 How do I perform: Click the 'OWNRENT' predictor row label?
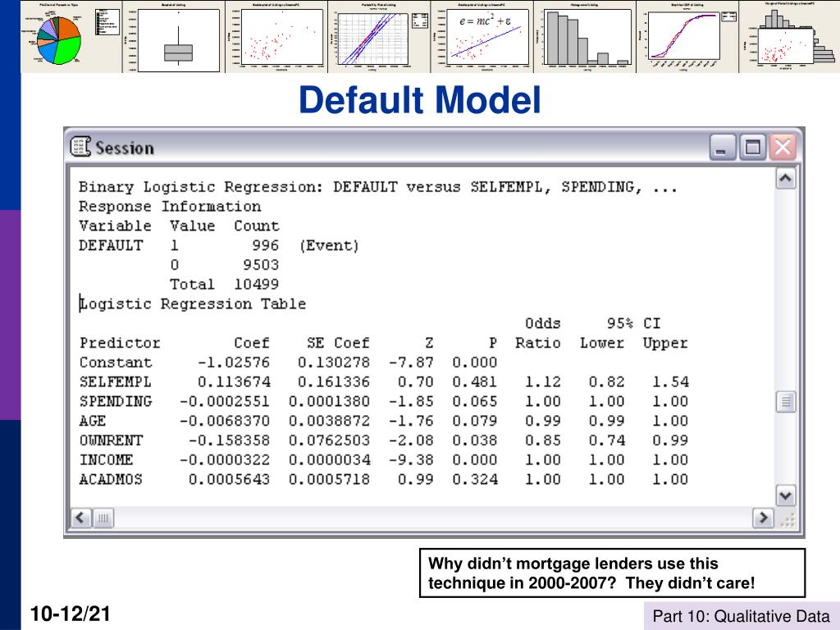(112, 441)
